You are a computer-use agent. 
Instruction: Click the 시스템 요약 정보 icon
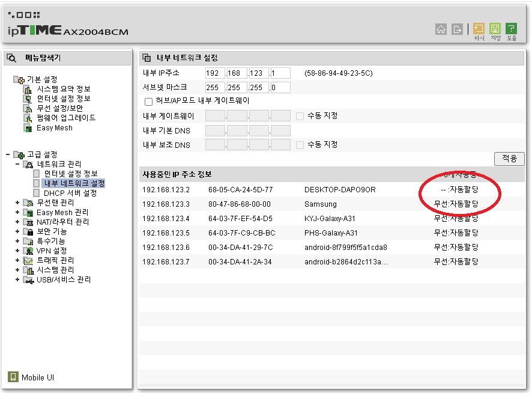pos(28,90)
